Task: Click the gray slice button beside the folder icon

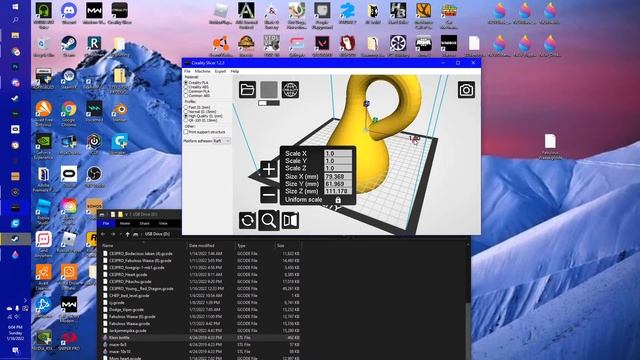Action: (x=269, y=89)
